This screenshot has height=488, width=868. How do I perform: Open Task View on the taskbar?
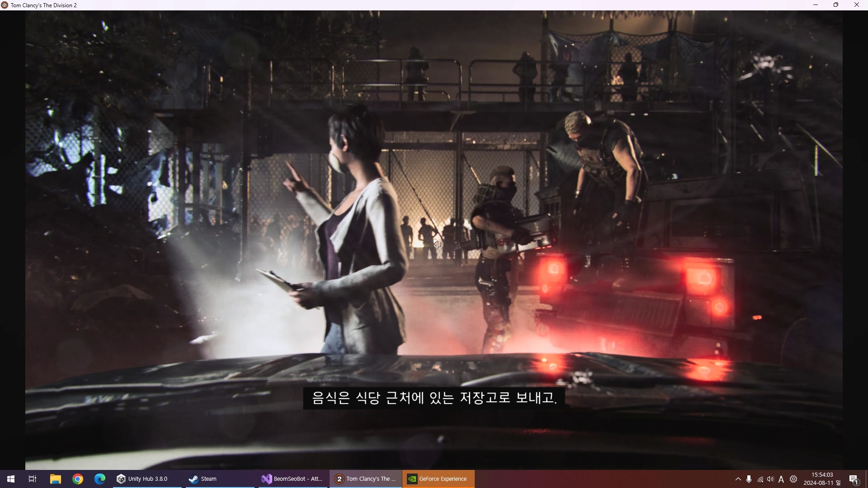[33, 479]
